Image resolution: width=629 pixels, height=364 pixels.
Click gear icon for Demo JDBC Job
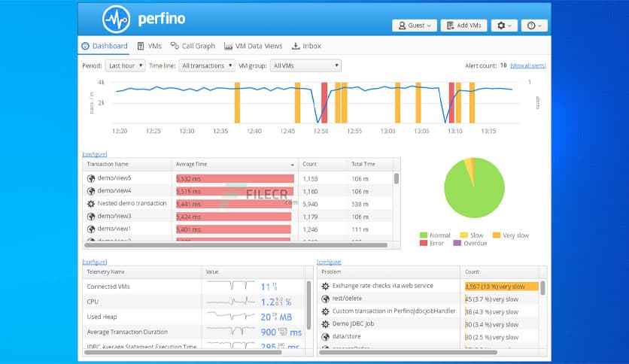click(325, 324)
